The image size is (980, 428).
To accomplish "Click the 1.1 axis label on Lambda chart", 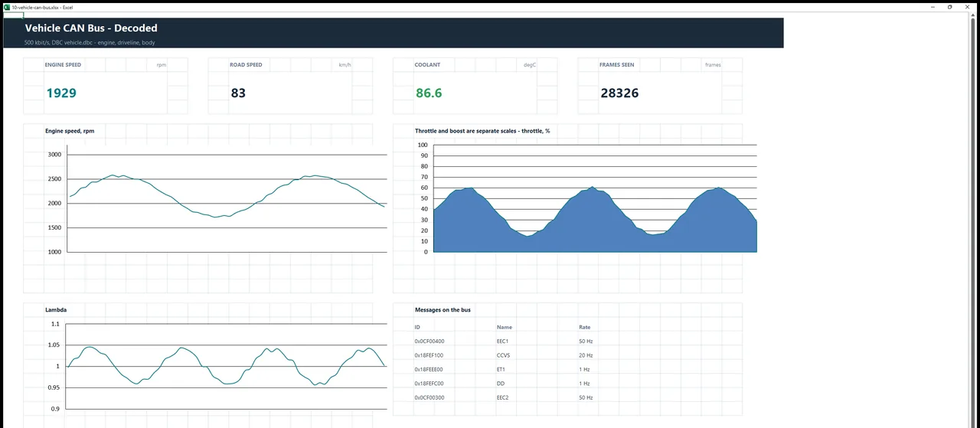I will click(55, 324).
